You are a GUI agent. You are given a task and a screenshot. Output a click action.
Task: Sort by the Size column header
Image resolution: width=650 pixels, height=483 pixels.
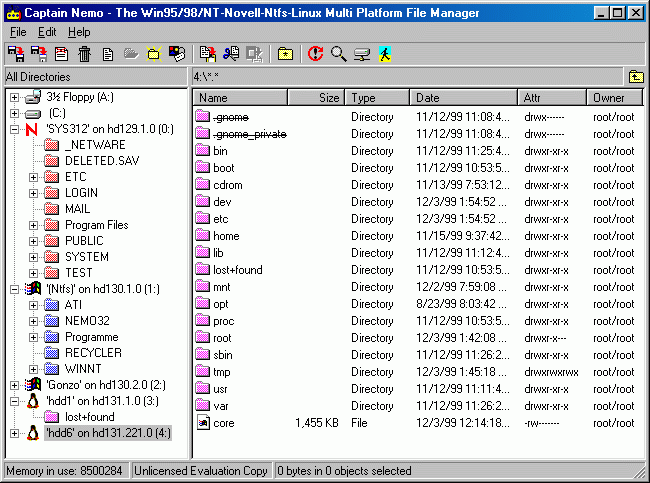(316, 98)
